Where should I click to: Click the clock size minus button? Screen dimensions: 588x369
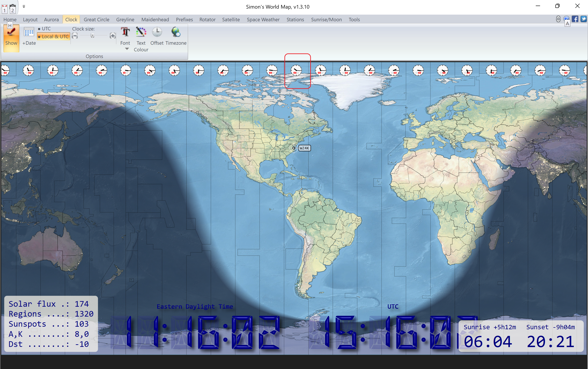coord(75,36)
